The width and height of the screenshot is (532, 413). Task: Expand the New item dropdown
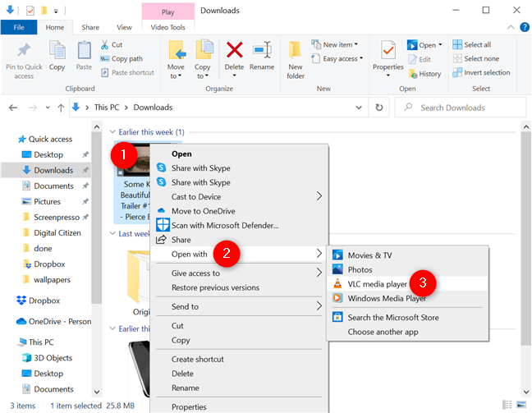click(x=356, y=44)
